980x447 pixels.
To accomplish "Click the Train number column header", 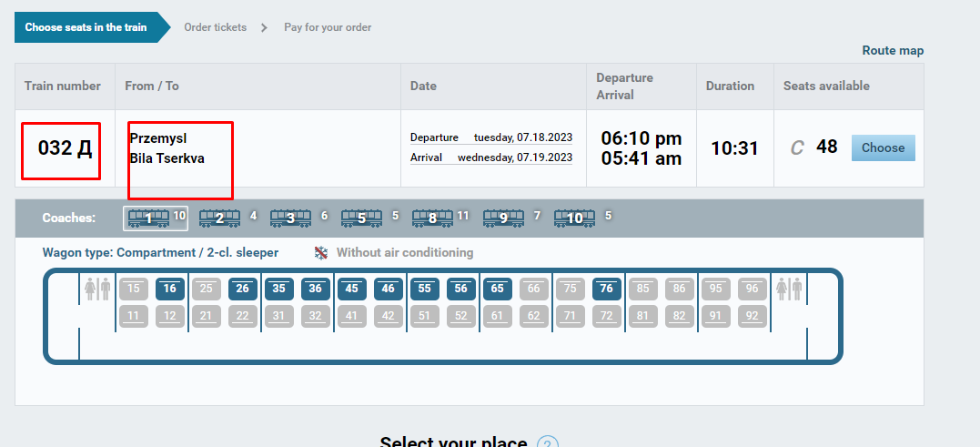I will (x=63, y=86).
